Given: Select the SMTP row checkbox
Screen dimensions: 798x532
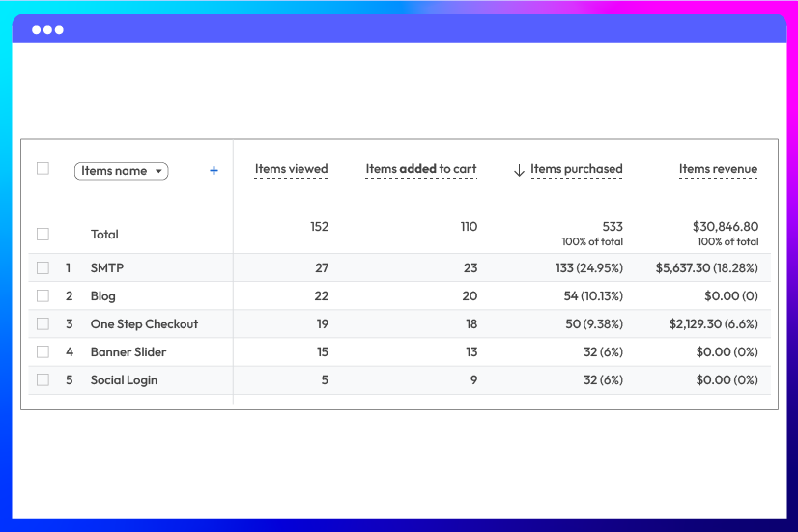Looking at the screenshot, I should (43, 267).
